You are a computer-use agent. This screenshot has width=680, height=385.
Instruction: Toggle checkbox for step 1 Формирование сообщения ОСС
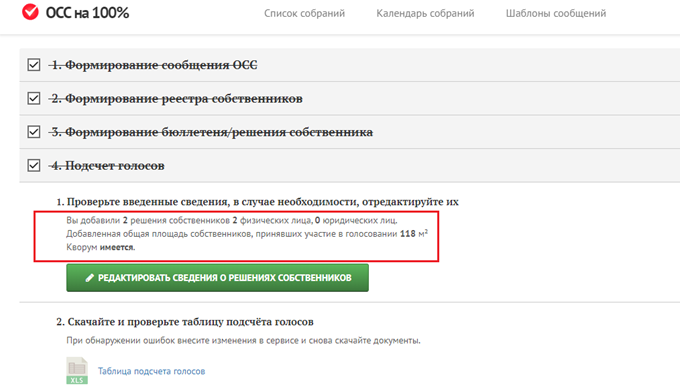click(x=34, y=65)
